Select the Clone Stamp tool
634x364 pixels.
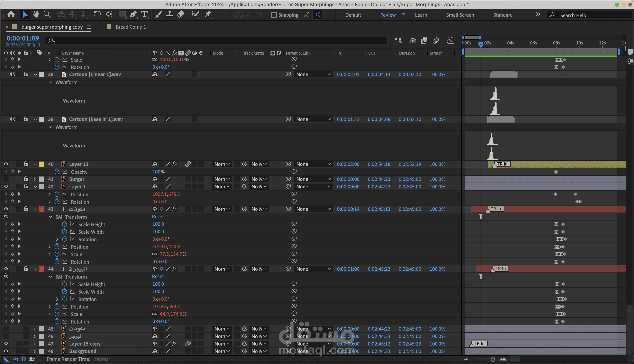[x=169, y=14]
